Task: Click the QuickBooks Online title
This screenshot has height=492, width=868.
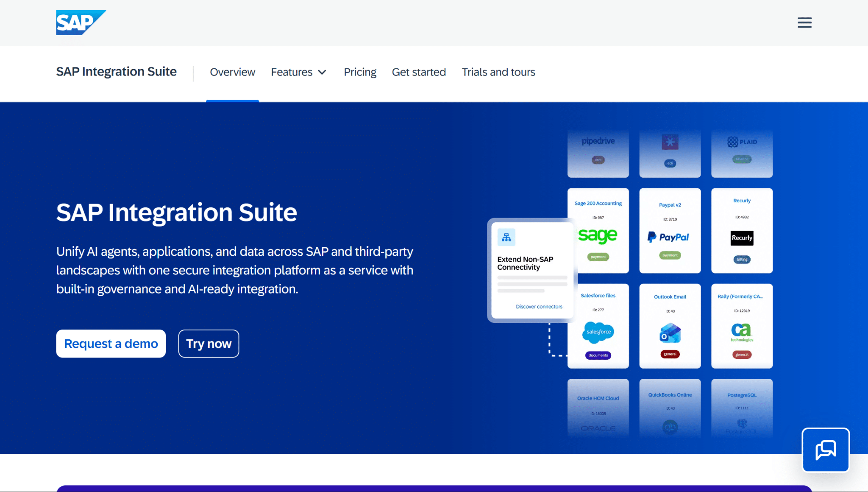Action: coord(670,395)
